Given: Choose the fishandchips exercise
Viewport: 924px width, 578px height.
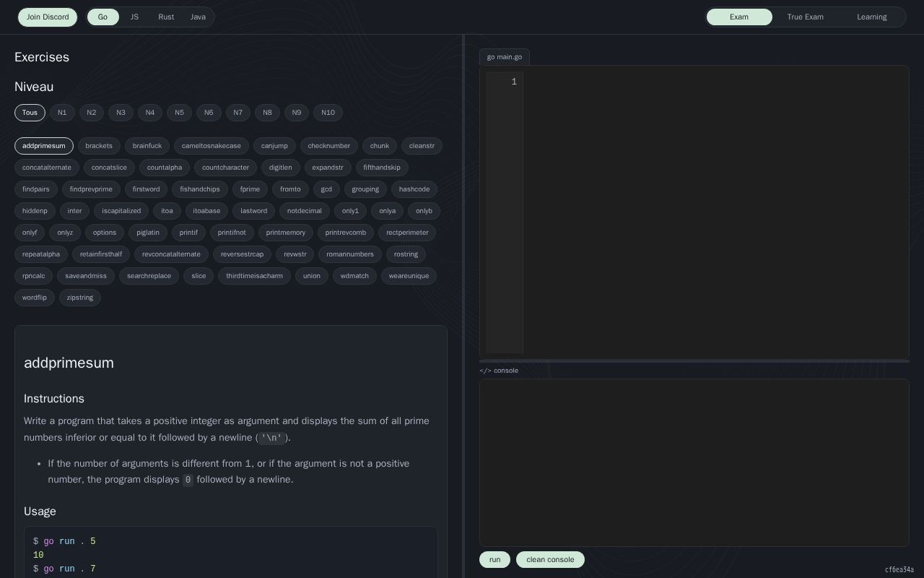Looking at the screenshot, I should 200,189.
